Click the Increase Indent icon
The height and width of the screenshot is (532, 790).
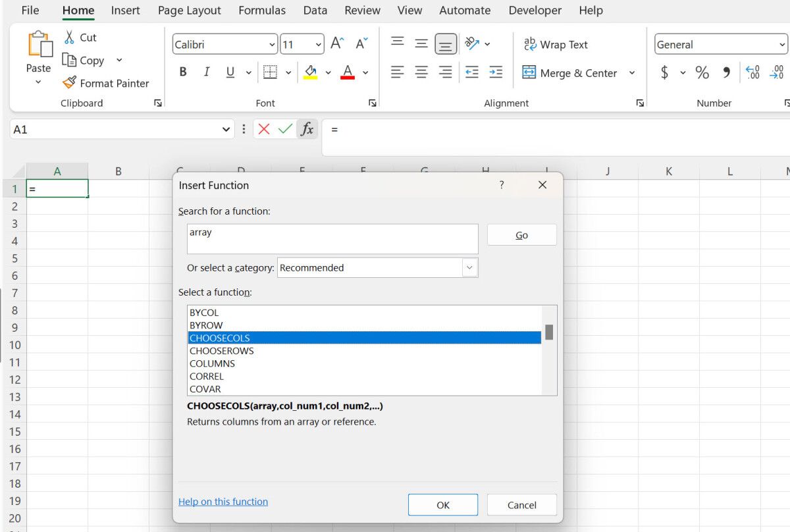pos(496,72)
